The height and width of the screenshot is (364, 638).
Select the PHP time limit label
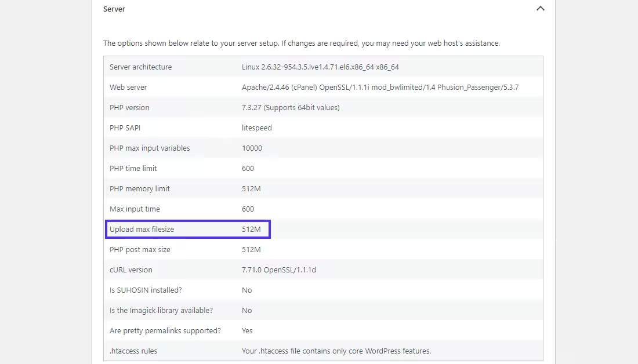133,168
